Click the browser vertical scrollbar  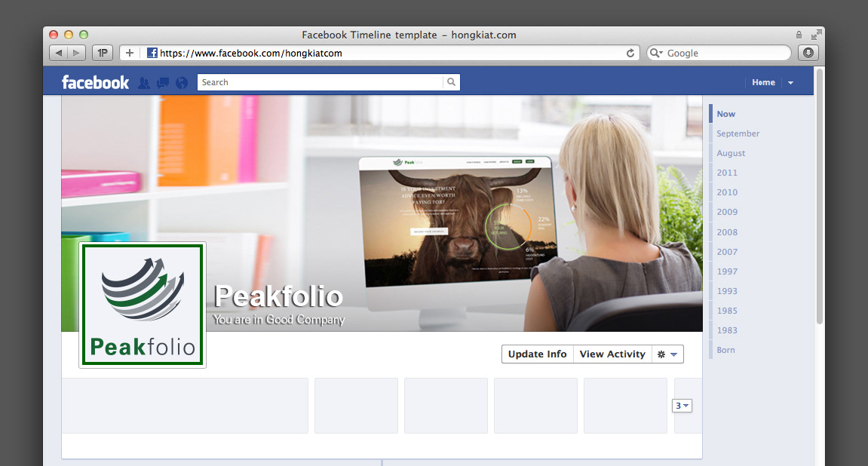[x=819, y=197]
